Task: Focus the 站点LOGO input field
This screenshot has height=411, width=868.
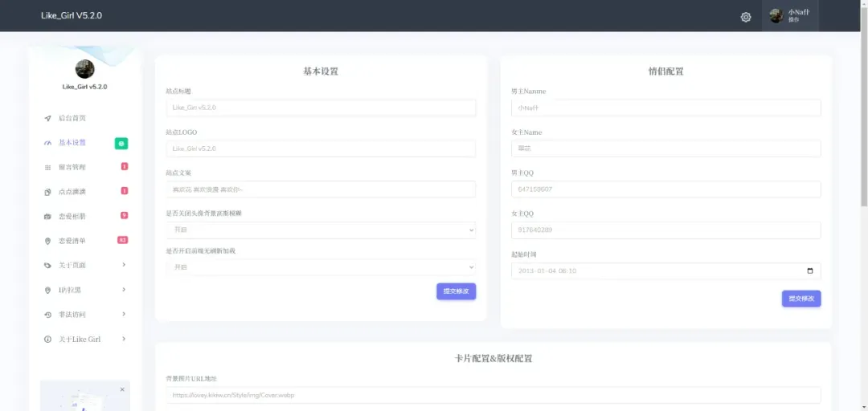Action: pos(321,149)
